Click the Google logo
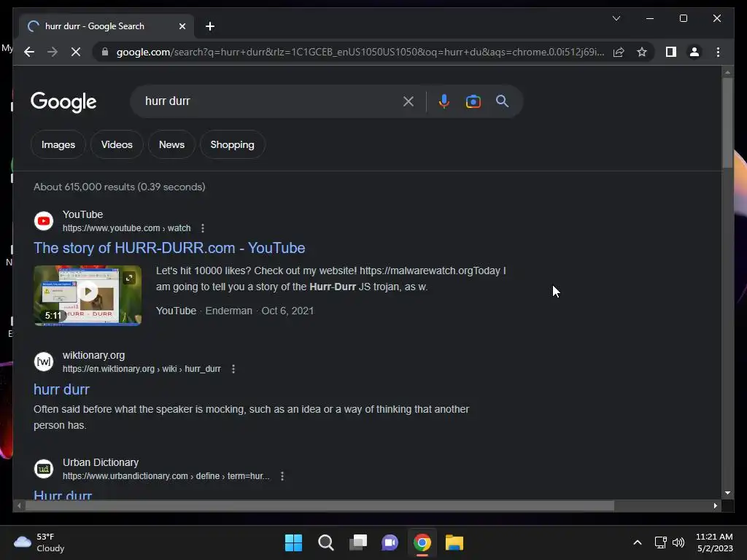Viewport: 747px width, 560px height. point(63,102)
